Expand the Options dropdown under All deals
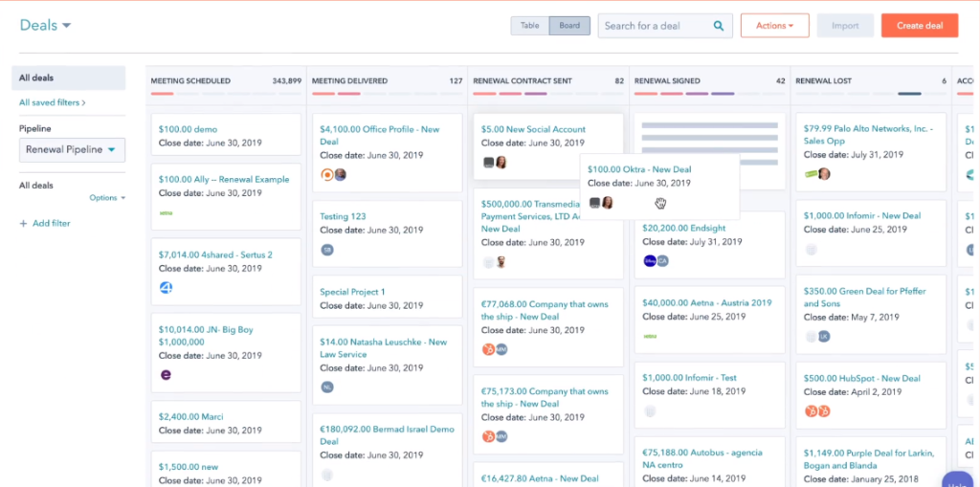Viewport: 980px width, 487px height. 107,198
